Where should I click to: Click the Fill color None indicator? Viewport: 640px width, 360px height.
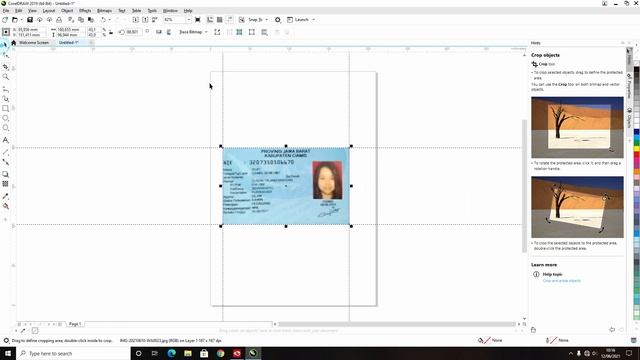pyautogui.click(x=490, y=340)
